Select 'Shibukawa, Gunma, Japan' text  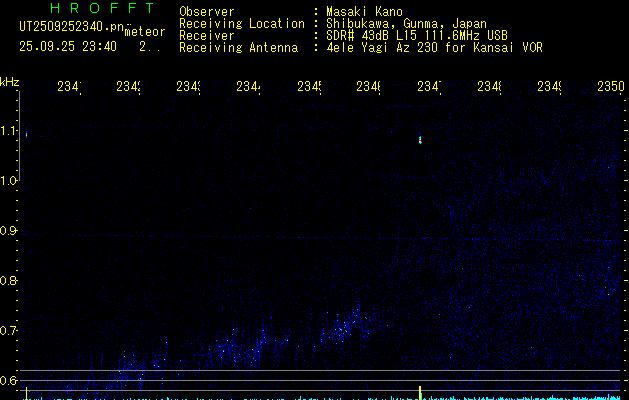pos(406,24)
